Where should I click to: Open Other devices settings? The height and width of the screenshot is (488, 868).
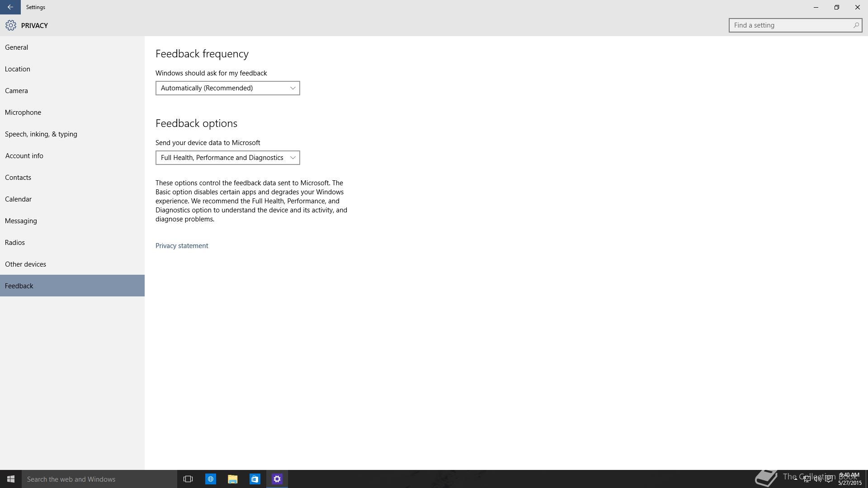tap(72, 264)
